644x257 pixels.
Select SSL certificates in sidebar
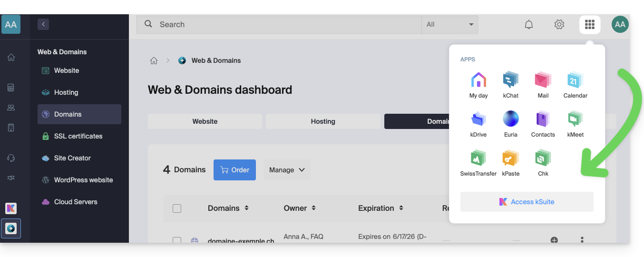[78, 136]
